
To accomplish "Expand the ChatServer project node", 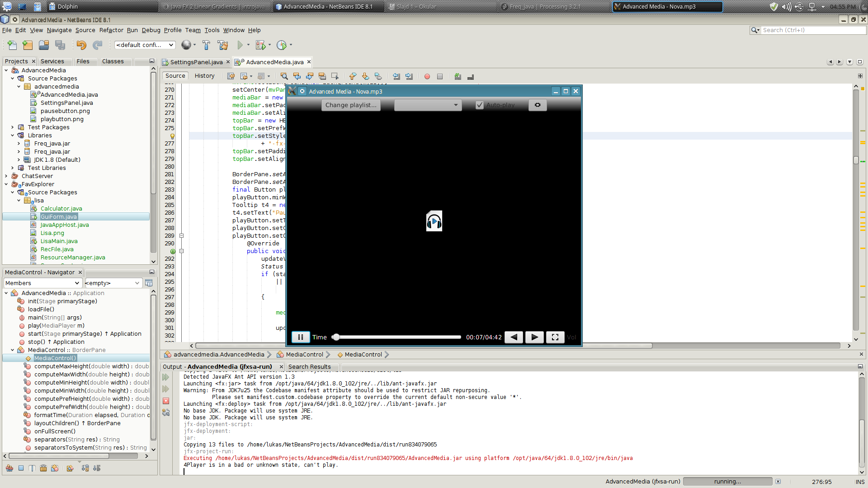I will pos(6,176).
